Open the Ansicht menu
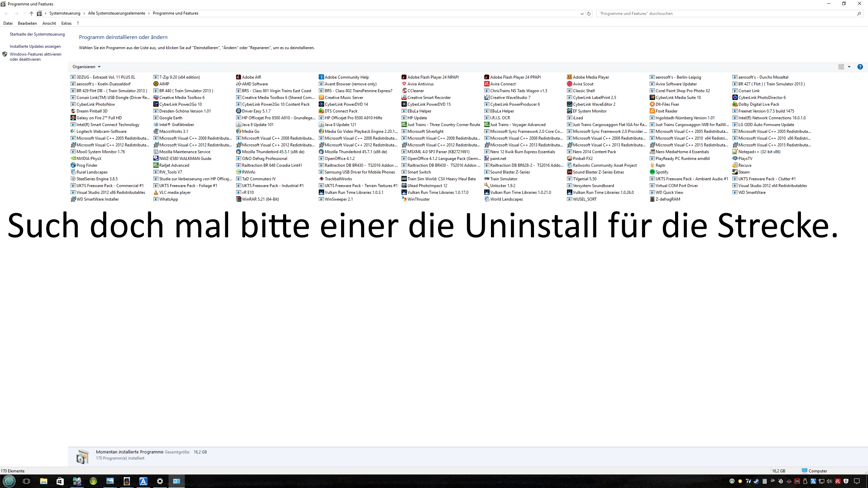Viewport: 868px width, 488px height. tap(49, 23)
